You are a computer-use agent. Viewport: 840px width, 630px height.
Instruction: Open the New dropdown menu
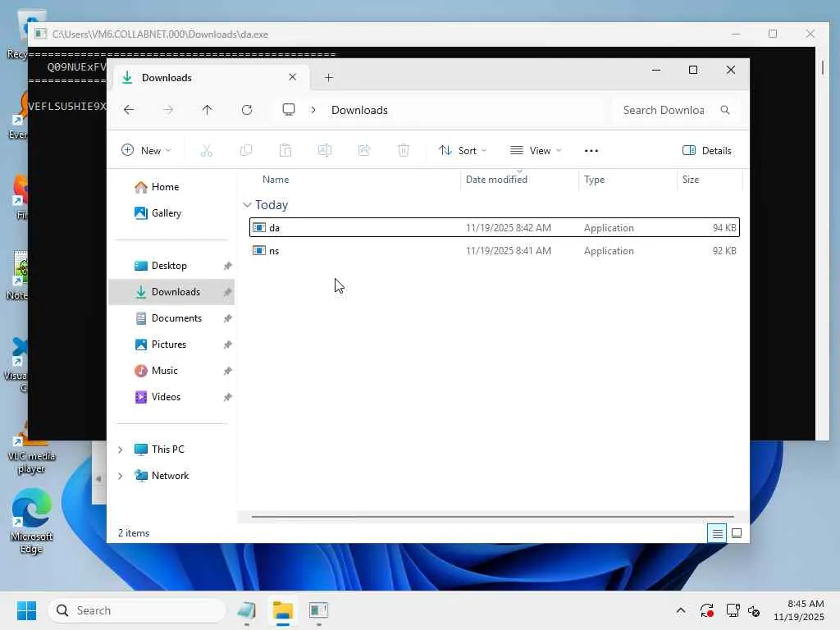tap(146, 151)
